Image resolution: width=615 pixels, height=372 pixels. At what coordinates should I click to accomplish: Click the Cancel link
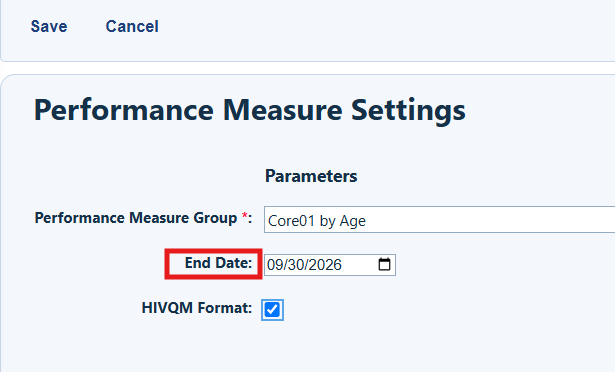(x=132, y=27)
